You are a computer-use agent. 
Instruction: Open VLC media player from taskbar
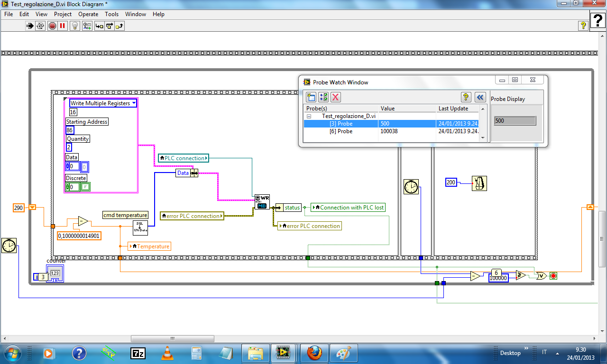(167, 353)
